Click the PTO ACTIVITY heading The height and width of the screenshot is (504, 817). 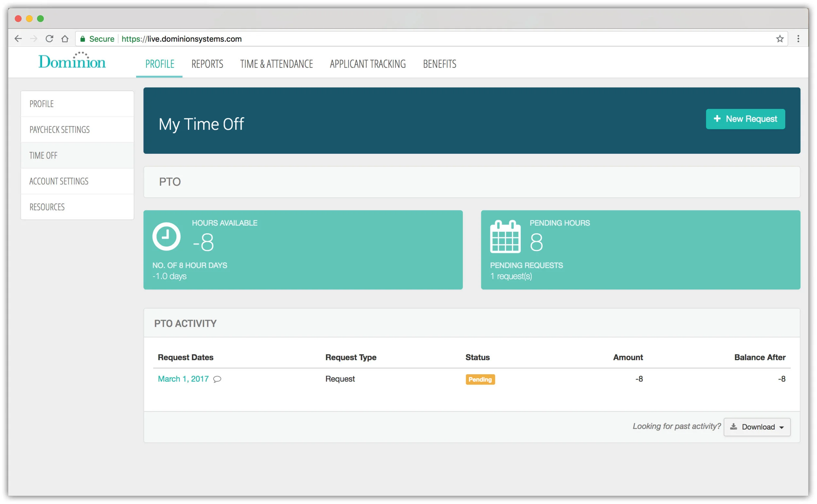point(185,323)
